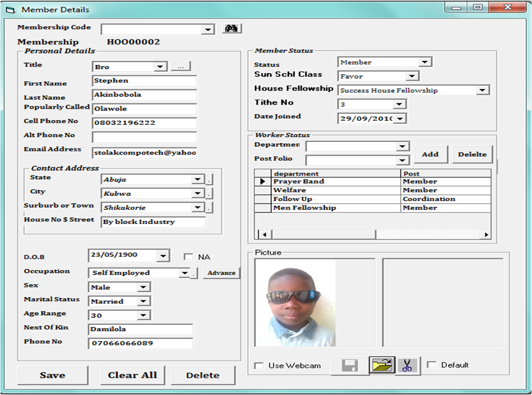Check the Default picture checkbox
The height and width of the screenshot is (395, 532).
tap(432, 365)
